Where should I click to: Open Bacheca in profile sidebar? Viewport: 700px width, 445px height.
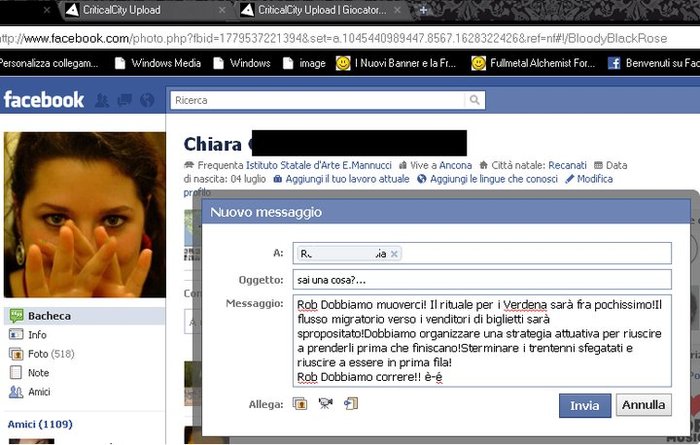point(84,316)
